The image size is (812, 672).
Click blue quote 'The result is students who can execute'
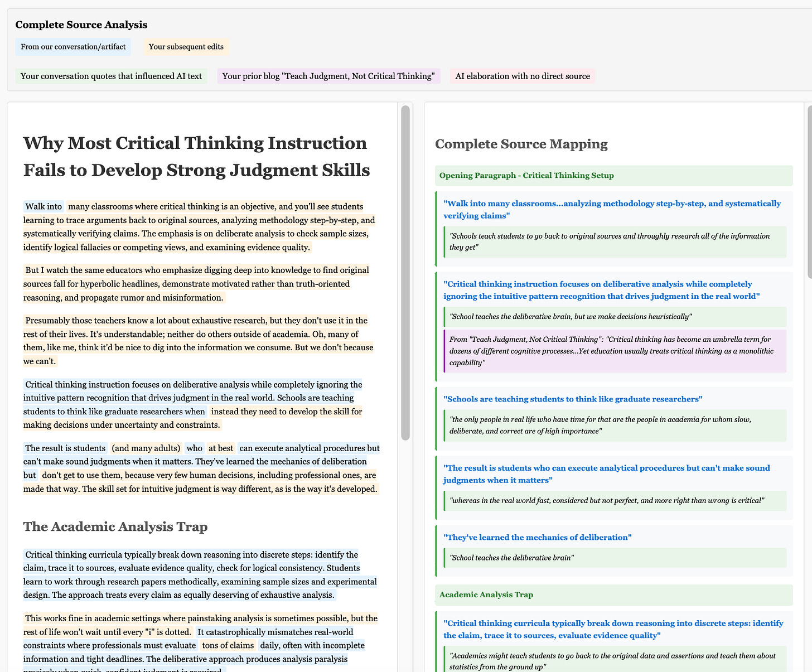point(607,474)
